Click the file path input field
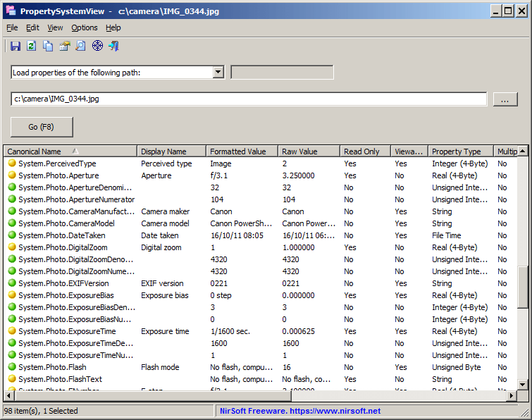The width and height of the screenshot is (532, 420). tap(249, 99)
